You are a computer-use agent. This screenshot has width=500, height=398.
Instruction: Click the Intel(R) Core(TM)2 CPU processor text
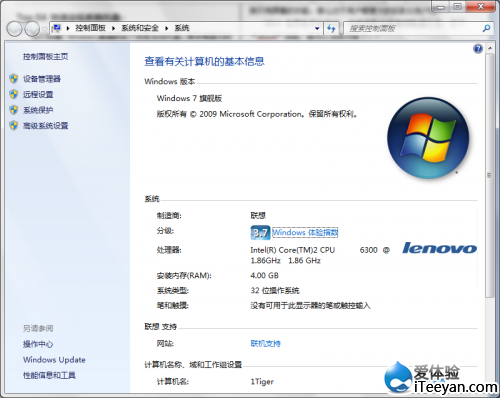pyautogui.click(x=293, y=250)
